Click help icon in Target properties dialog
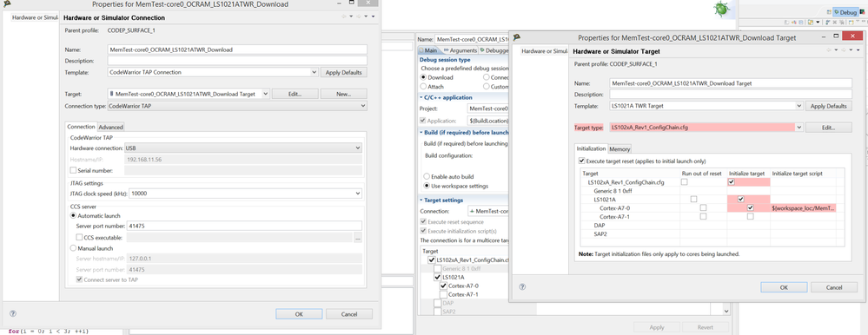868x335 pixels. pyautogui.click(x=522, y=287)
